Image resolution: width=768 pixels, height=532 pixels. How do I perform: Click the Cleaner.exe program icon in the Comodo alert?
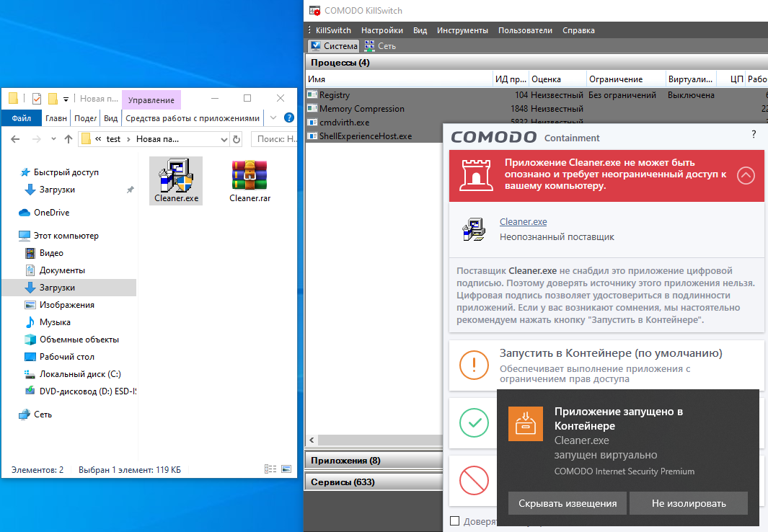point(474,229)
